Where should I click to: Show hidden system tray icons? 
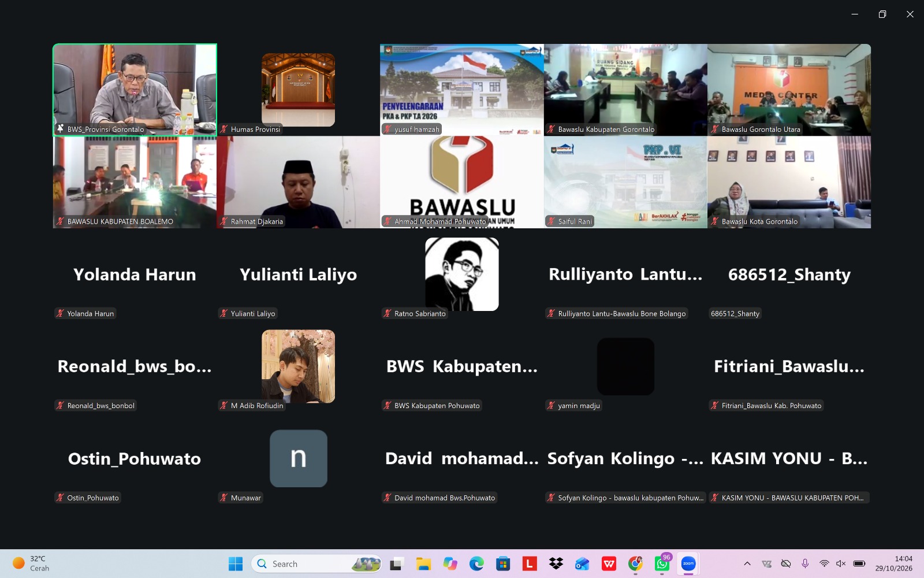747,564
